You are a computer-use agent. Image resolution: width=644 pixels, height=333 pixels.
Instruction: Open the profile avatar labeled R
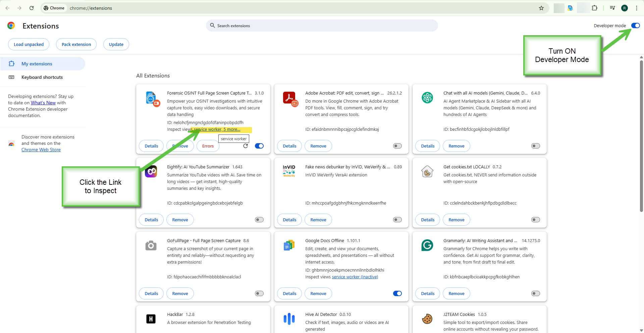pyautogui.click(x=625, y=8)
